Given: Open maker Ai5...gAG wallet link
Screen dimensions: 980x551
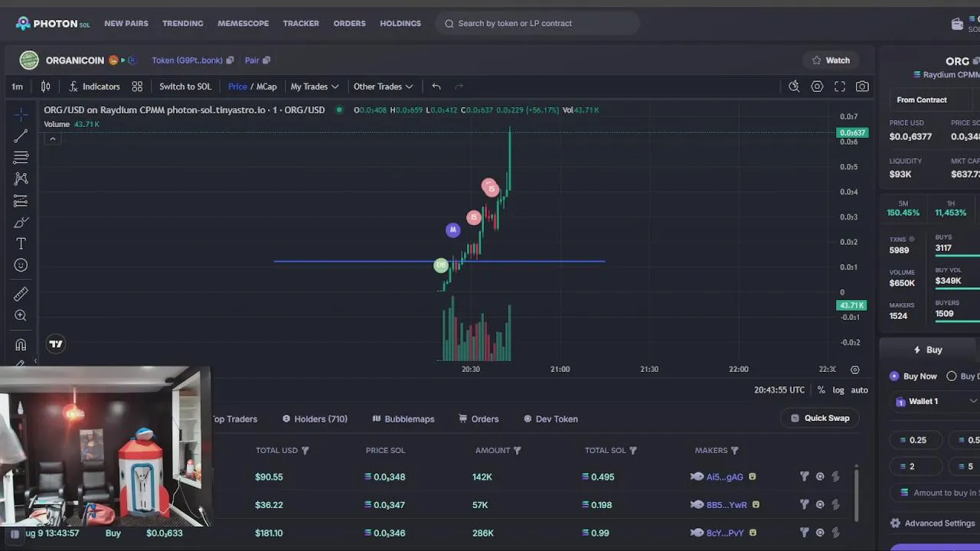Looking at the screenshot, I should (724, 477).
